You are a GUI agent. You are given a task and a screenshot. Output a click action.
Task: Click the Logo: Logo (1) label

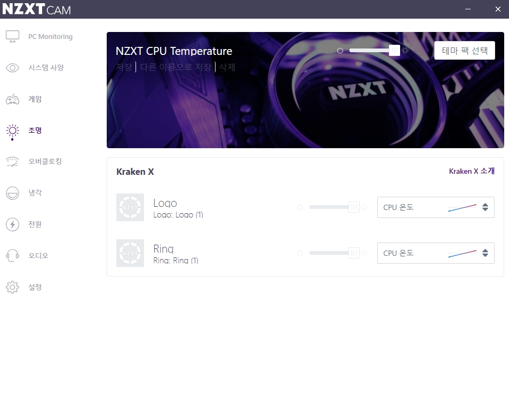[178, 215]
